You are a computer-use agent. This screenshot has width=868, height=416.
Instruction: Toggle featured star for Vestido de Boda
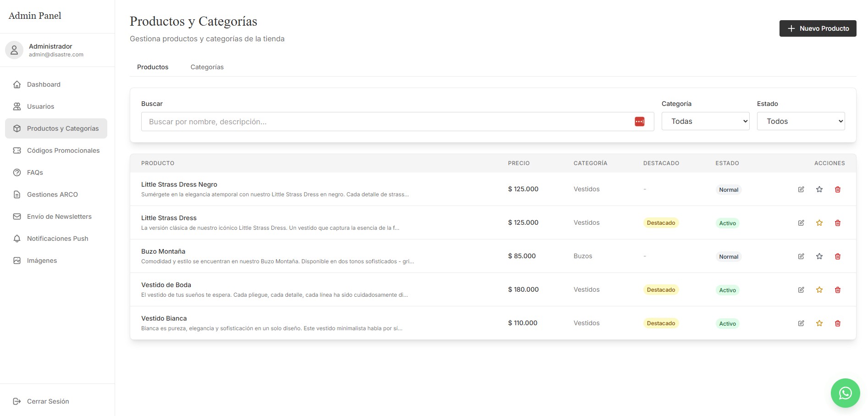click(x=819, y=290)
